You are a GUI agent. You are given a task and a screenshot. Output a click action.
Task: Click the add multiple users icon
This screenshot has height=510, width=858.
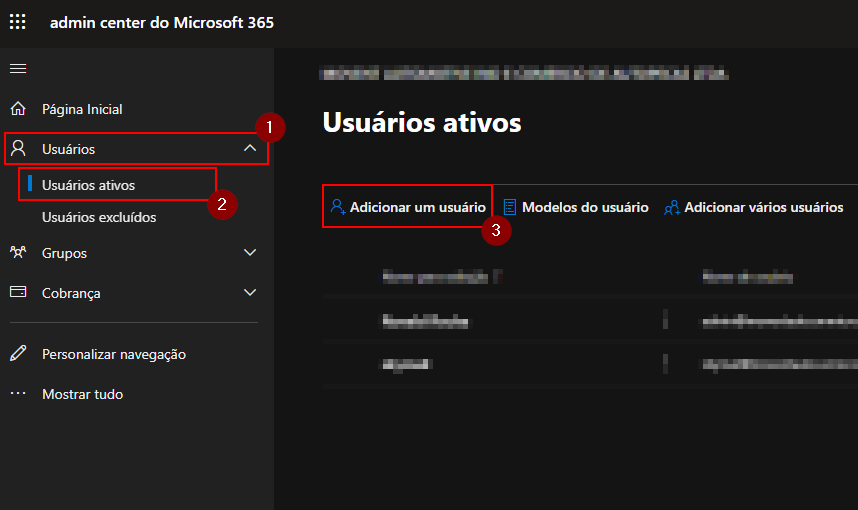pos(672,207)
